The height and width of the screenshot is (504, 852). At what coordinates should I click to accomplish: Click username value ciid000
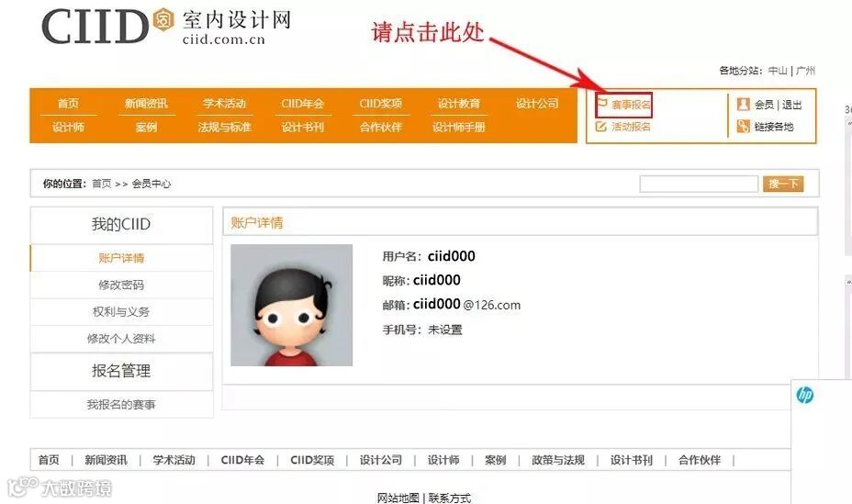click(x=452, y=256)
